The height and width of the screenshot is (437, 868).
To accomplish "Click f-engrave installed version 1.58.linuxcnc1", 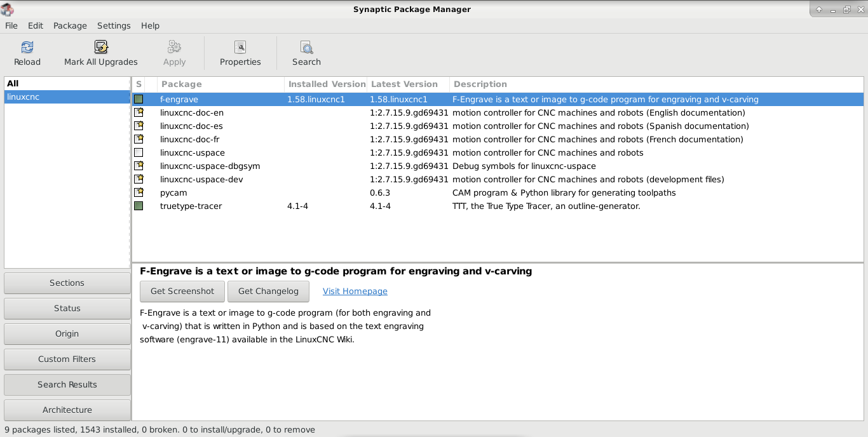I will coord(316,100).
